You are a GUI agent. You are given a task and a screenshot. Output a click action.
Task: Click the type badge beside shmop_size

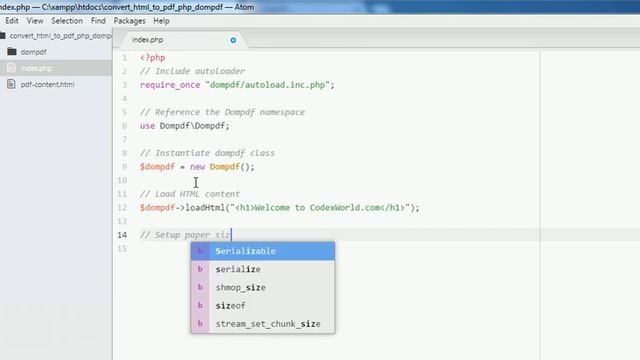pos(200,287)
